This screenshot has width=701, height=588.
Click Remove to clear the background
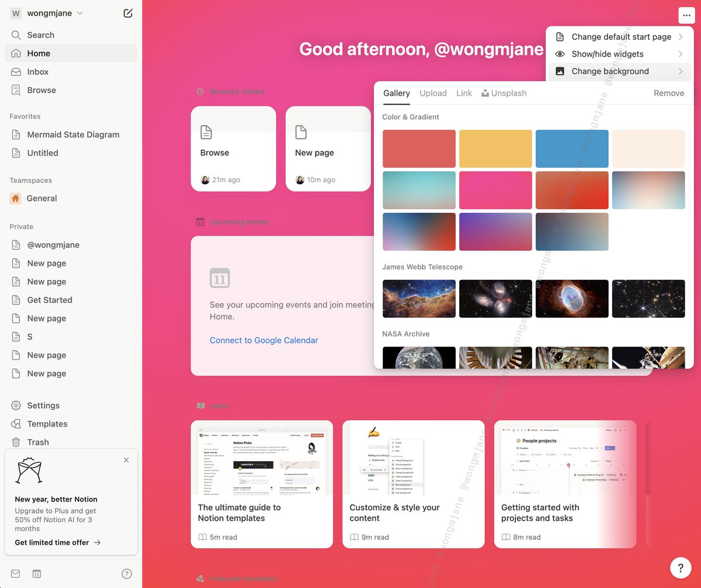tap(668, 93)
